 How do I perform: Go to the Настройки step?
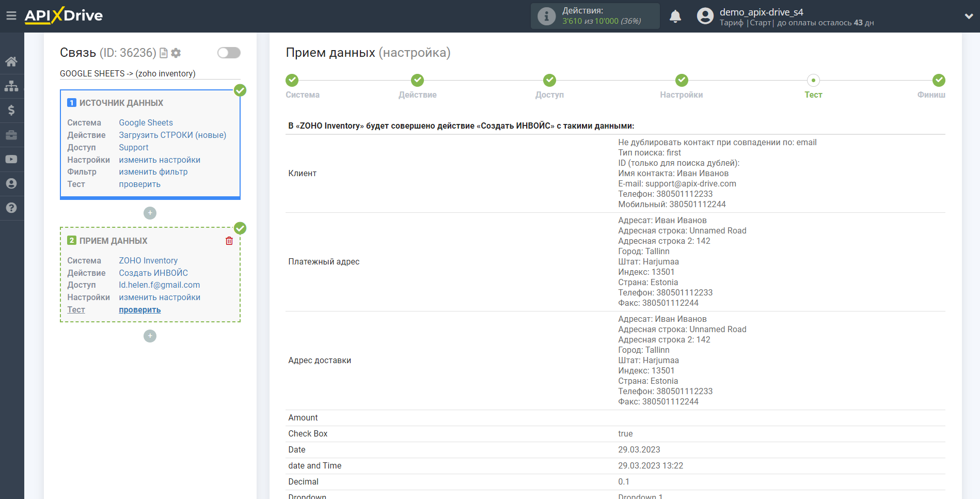pos(682,80)
